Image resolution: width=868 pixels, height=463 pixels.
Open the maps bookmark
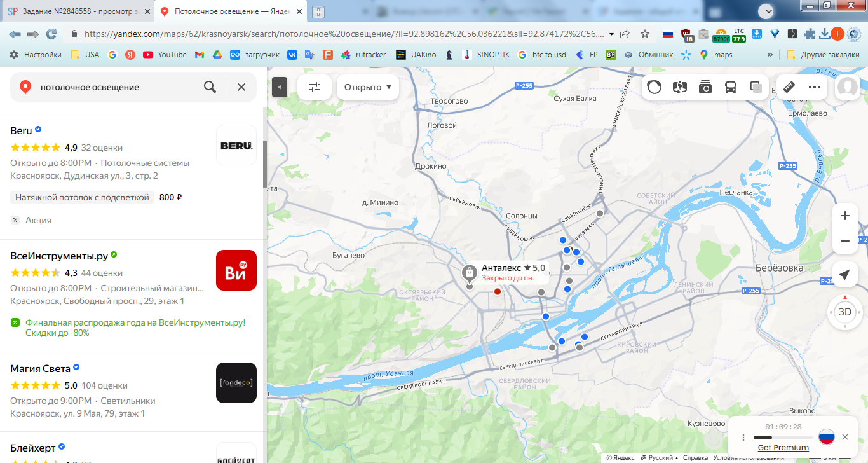click(715, 55)
